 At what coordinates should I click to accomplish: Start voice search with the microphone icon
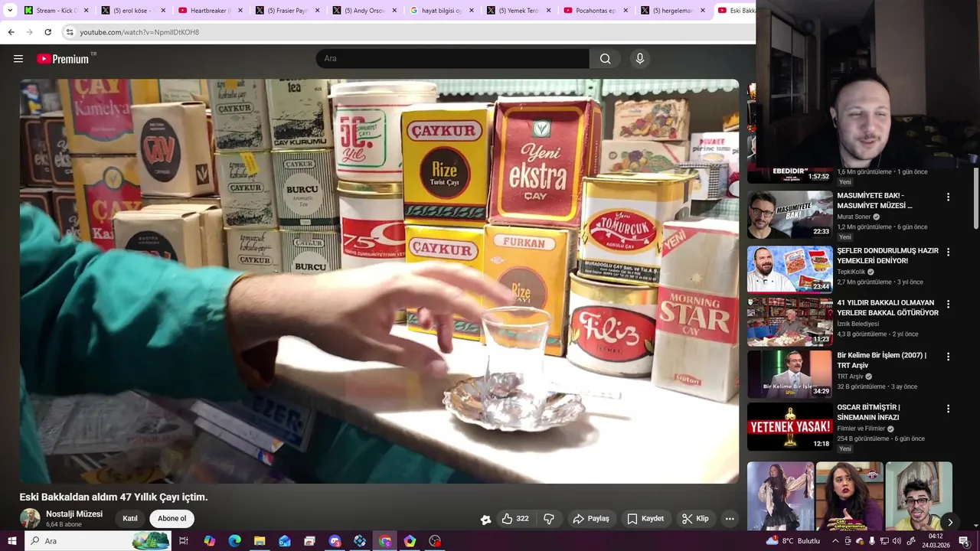[640, 59]
